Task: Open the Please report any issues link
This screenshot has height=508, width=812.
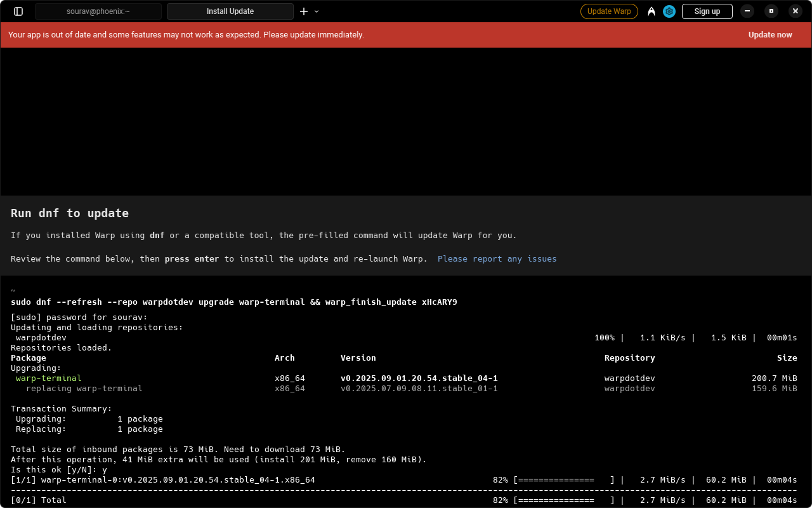Action: (x=497, y=258)
